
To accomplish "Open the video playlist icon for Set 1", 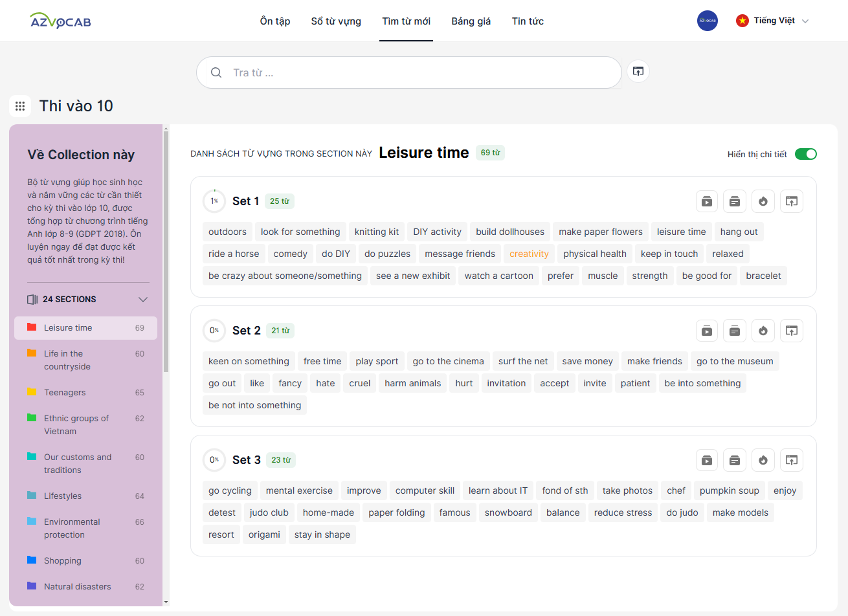I will (707, 201).
